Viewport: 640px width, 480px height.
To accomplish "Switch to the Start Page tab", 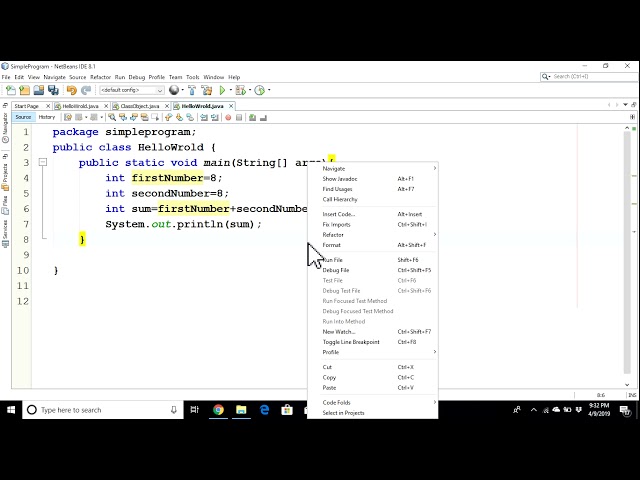I will click(x=27, y=106).
